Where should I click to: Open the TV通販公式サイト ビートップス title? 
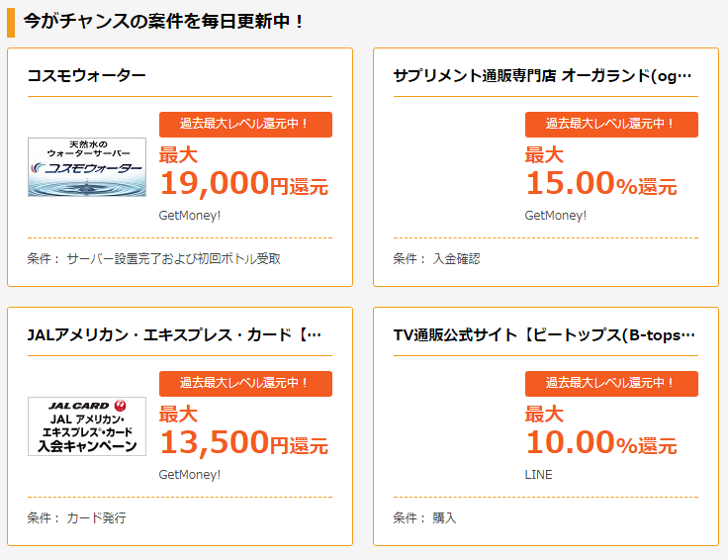(x=544, y=334)
